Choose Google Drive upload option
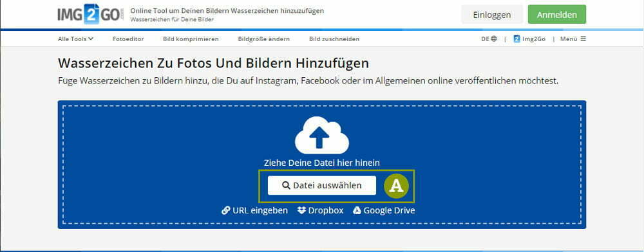 click(x=384, y=211)
